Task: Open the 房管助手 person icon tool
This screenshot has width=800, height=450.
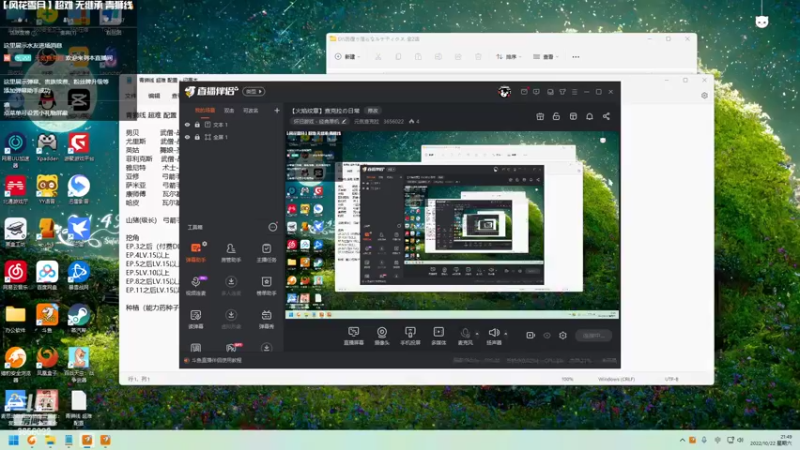Action: 231,252
